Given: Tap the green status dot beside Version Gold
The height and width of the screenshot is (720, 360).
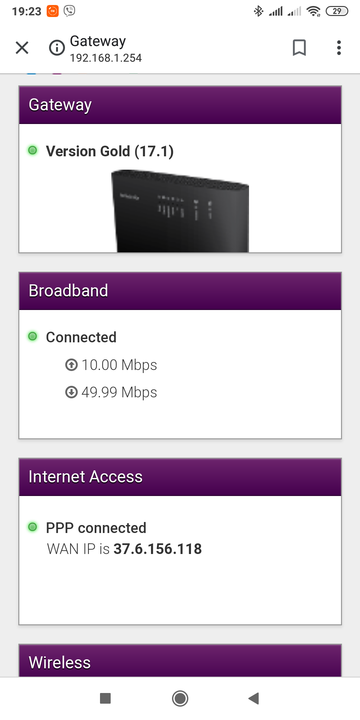Looking at the screenshot, I should tap(32, 150).
